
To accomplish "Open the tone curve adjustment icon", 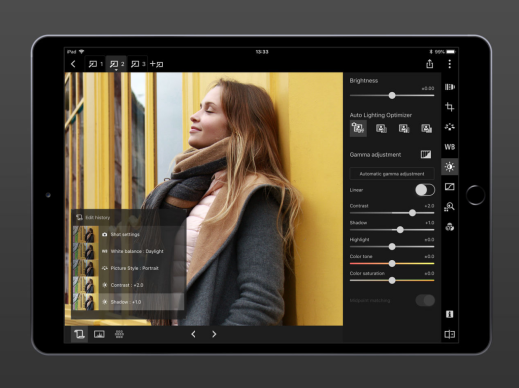I will click(x=449, y=187).
